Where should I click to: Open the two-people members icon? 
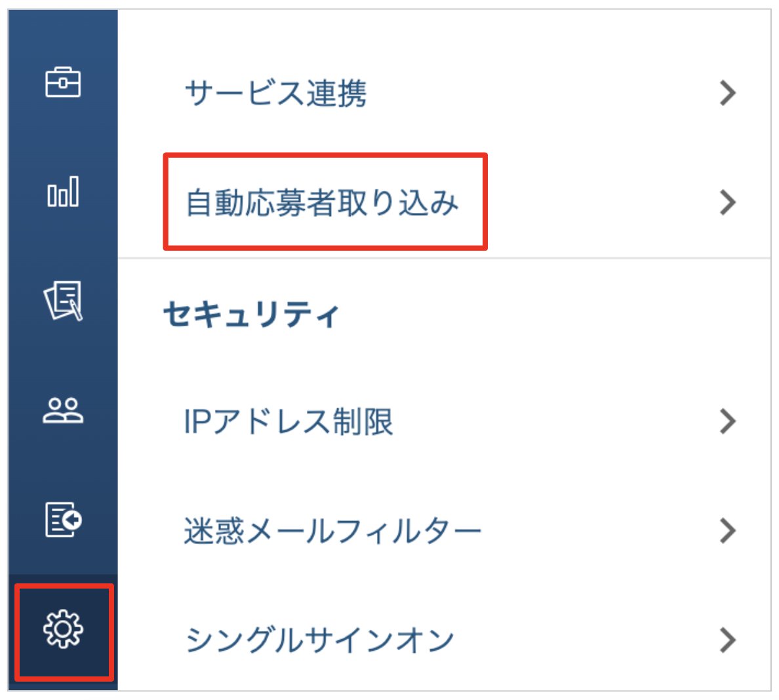(x=62, y=410)
